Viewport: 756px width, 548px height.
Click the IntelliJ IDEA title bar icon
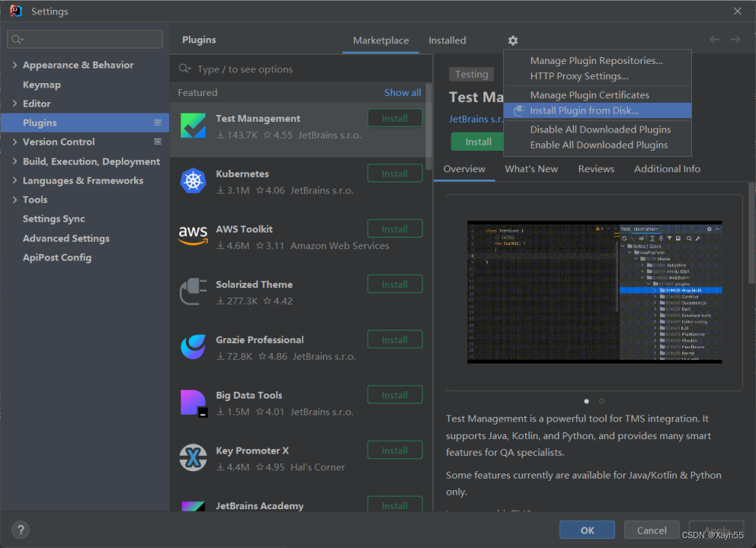click(x=16, y=11)
